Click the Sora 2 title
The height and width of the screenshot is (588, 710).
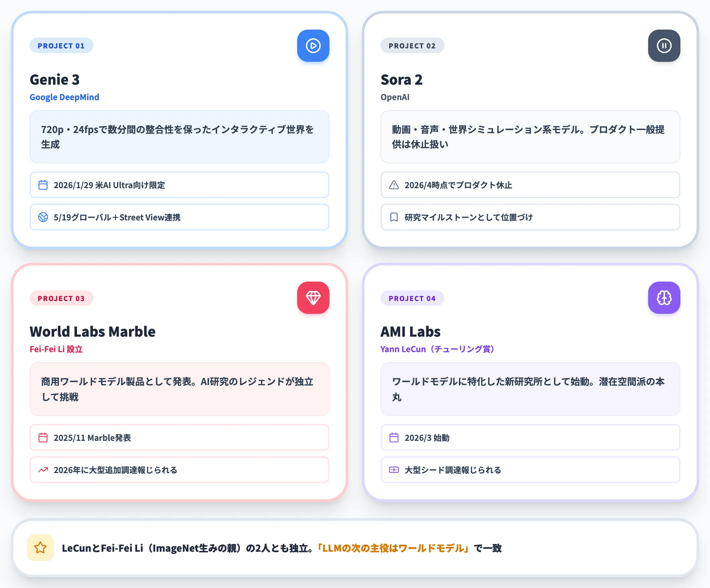click(401, 80)
